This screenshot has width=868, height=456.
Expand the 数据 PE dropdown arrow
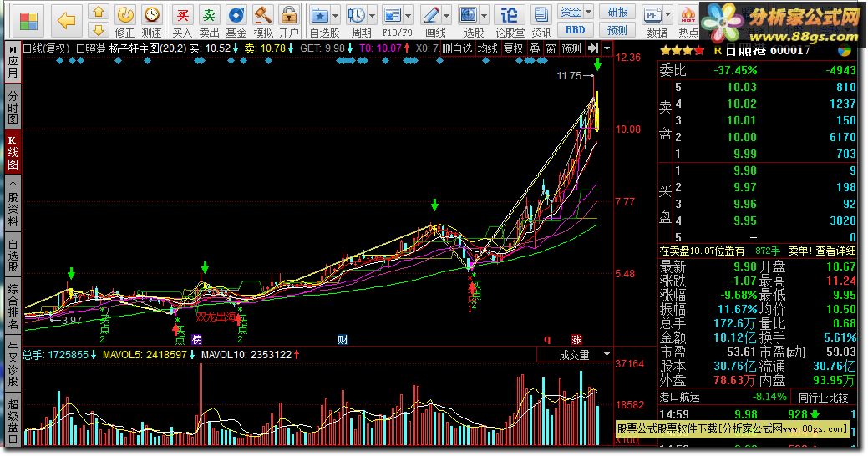coord(668,16)
